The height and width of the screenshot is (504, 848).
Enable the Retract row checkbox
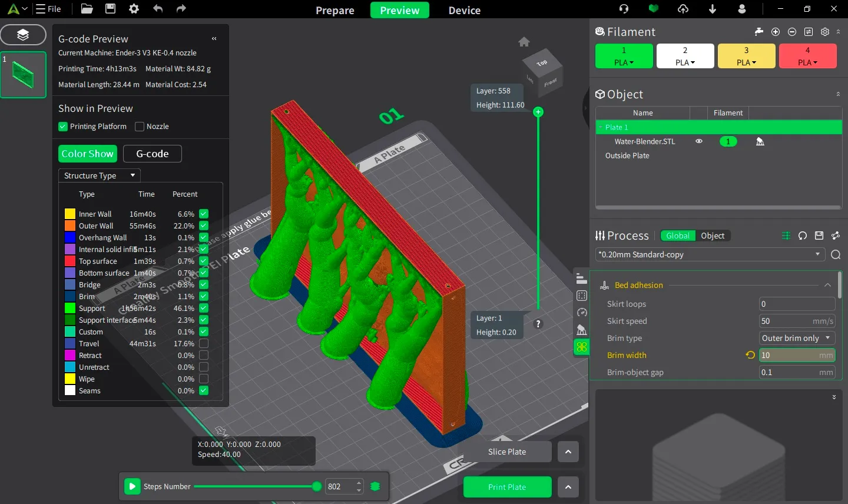(204, 355)
